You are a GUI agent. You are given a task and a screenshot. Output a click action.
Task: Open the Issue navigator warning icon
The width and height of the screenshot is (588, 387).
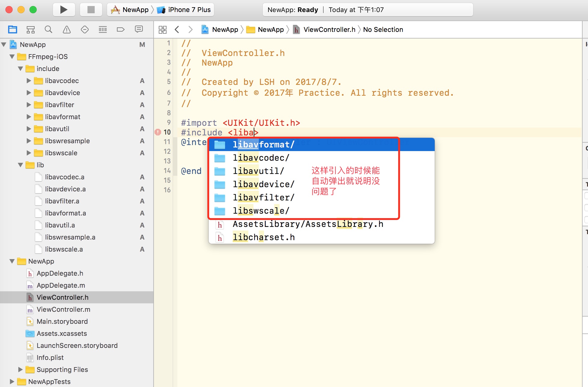pos(66,29)
